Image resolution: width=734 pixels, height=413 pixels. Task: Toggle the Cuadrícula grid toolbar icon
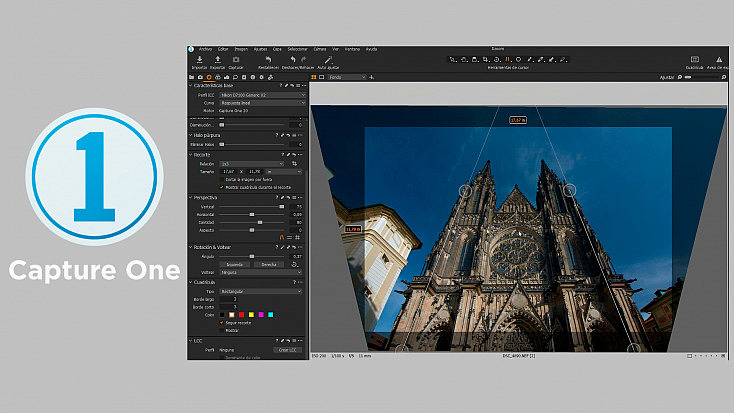(695, 59)
